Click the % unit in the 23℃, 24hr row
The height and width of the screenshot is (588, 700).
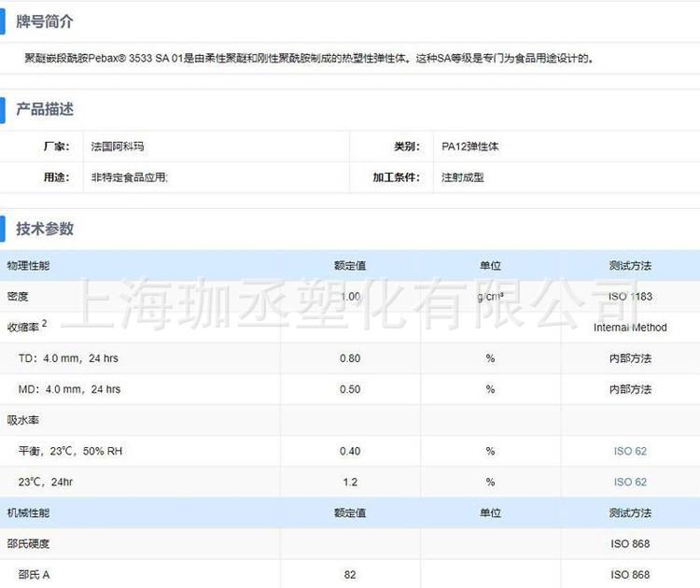490,482
